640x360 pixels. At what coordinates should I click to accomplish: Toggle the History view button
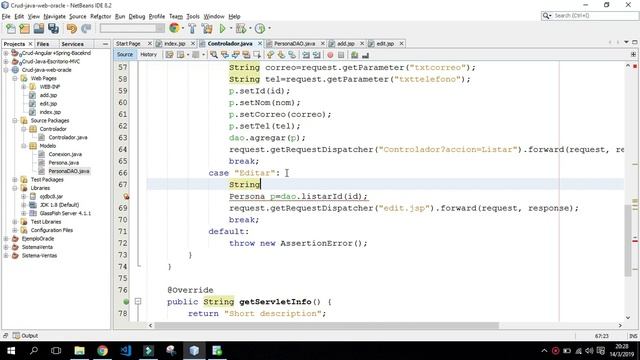click(x=149, y=54)
